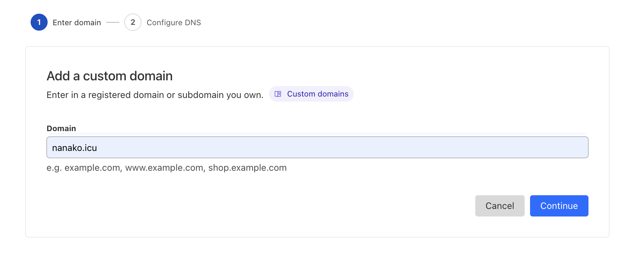Click shop.example.com in the hint text
Screen dimensions: 644x268
(247, 168)
